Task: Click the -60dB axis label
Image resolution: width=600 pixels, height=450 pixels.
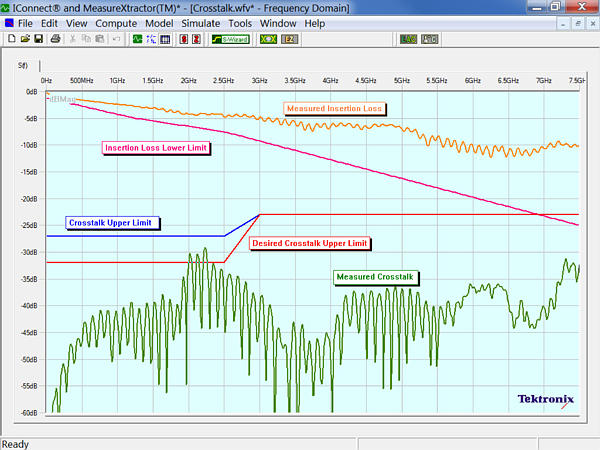Action: pos(29,413)
